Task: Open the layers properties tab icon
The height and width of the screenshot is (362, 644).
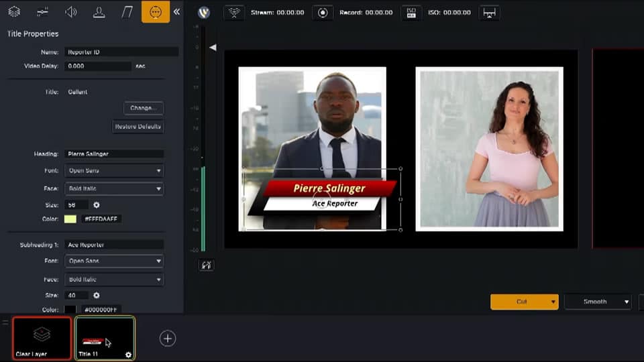Action: [x=14, y=12]
